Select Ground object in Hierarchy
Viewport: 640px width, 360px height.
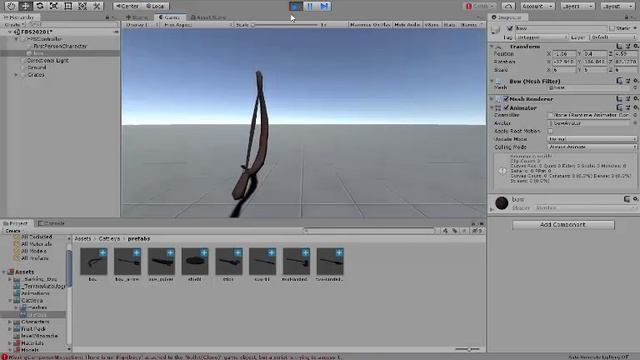point(37,67)
